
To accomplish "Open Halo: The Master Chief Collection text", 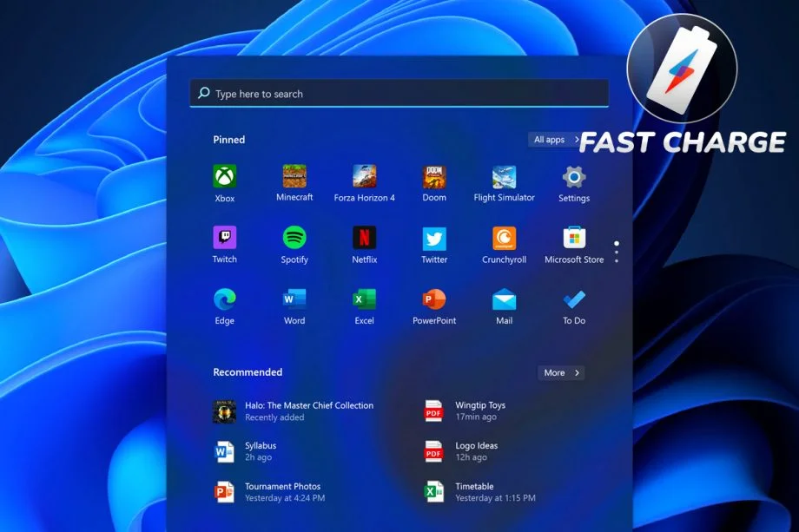I will point(309,405).
